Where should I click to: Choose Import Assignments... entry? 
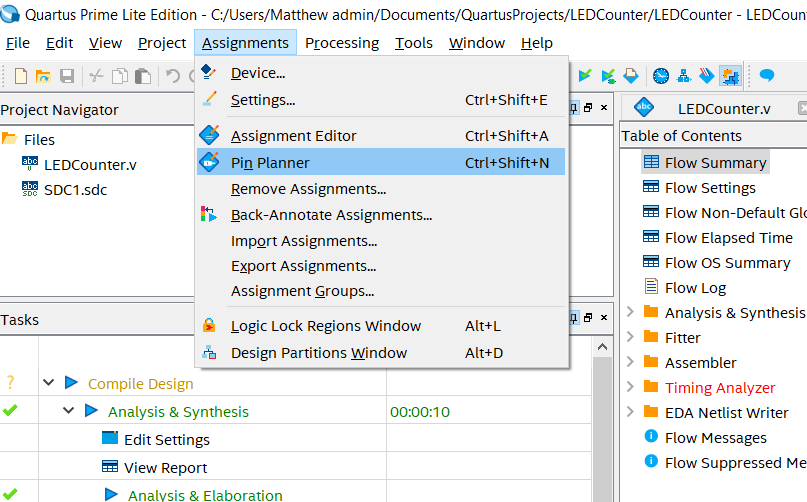point(381,241)
